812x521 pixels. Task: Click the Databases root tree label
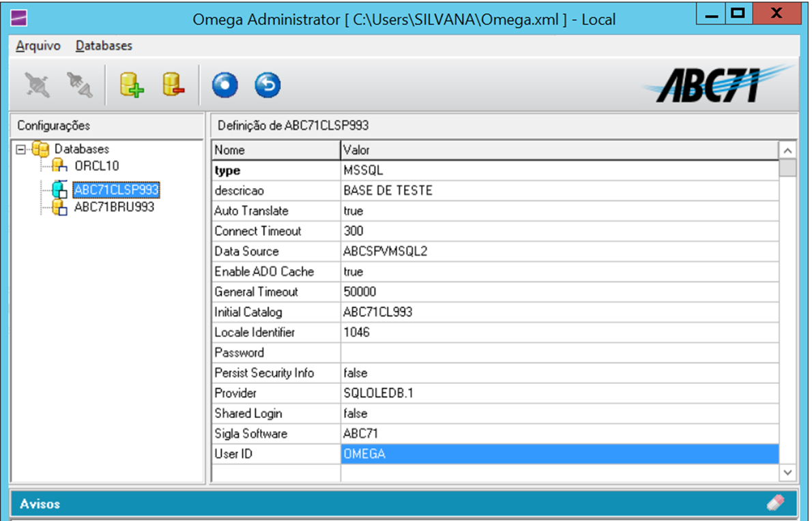82,149
